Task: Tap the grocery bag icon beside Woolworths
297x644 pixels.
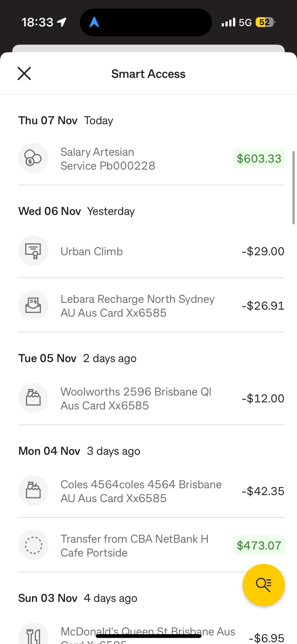Action: coord(33,398)
